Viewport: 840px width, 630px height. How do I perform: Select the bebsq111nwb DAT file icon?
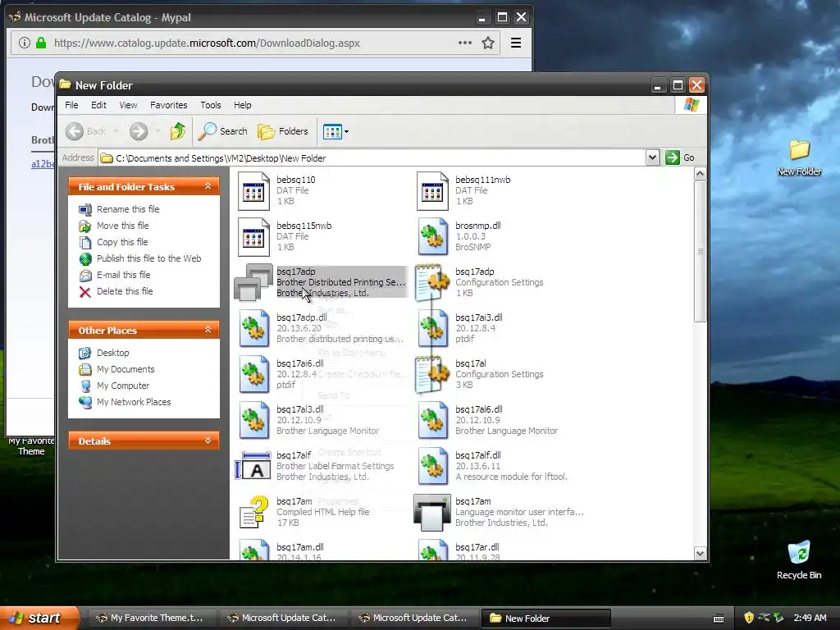click(x=432, y=191)
